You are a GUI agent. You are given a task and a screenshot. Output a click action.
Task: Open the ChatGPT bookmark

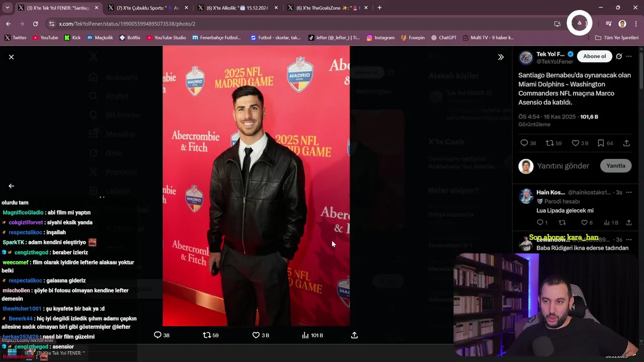coord(443,38)
